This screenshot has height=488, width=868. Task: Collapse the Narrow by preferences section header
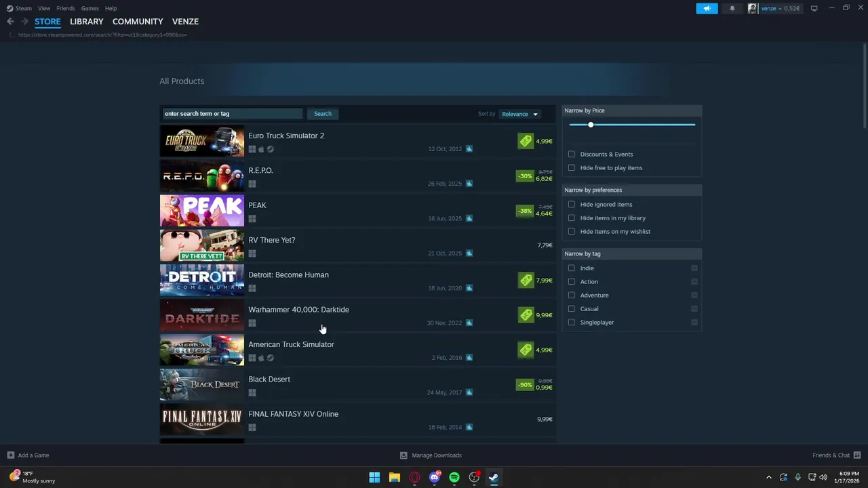(632, 190)
